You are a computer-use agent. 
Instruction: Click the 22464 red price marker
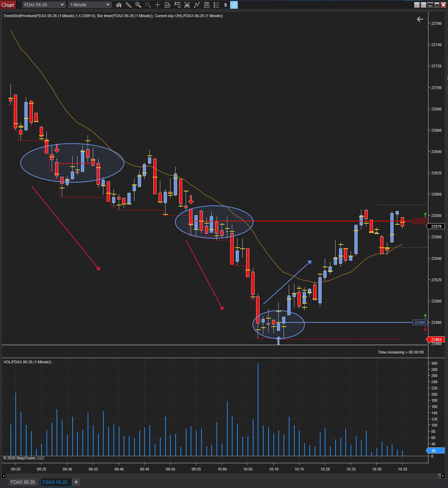tap(436, 340)
